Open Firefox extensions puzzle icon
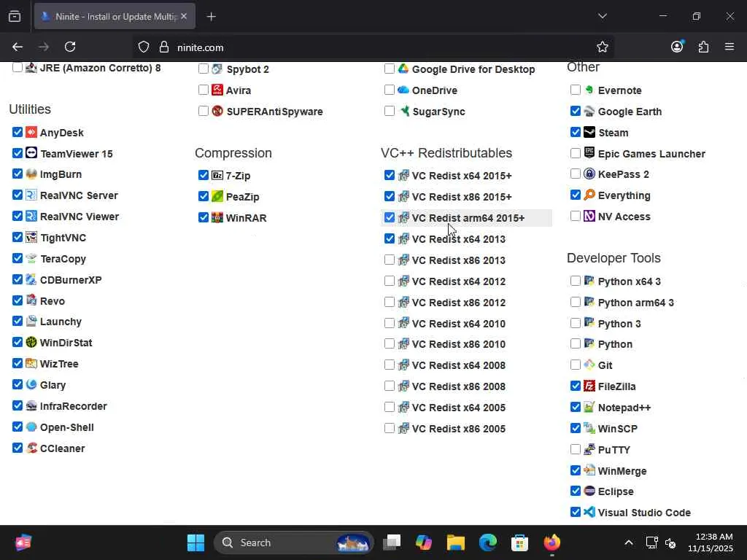 pyautogui.click(x=703, y=47)
